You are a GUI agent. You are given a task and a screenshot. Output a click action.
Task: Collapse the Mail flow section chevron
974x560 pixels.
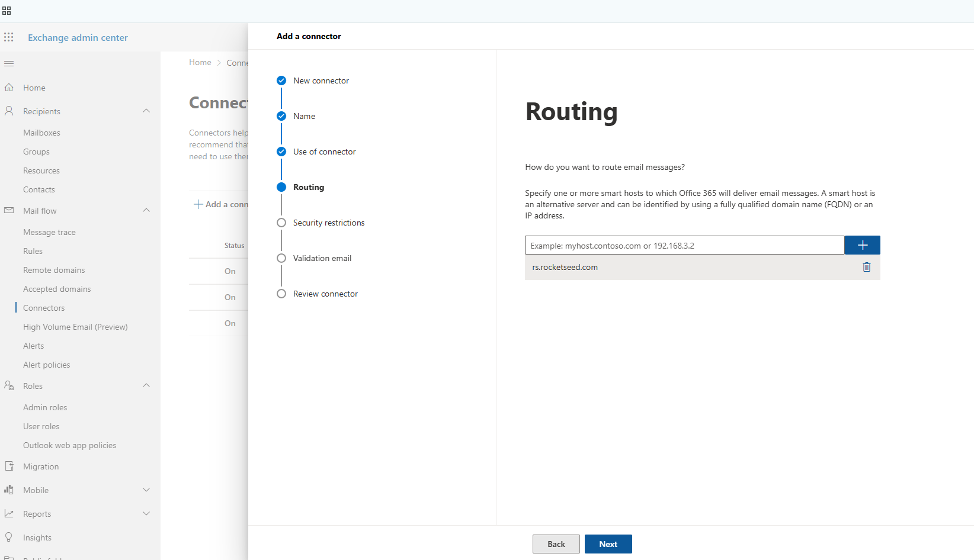pyautogui.click(x=146, y=211)
